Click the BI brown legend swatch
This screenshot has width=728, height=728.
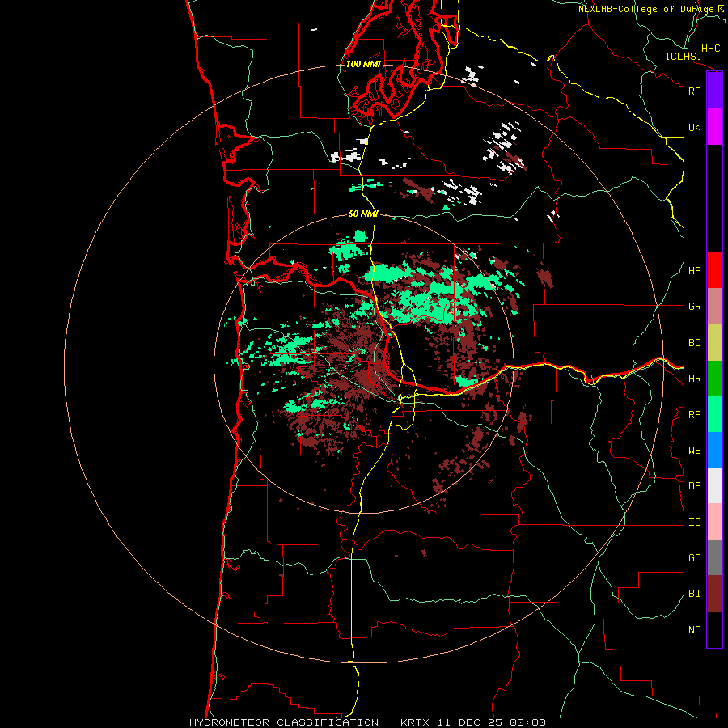(x=714, y=594)
